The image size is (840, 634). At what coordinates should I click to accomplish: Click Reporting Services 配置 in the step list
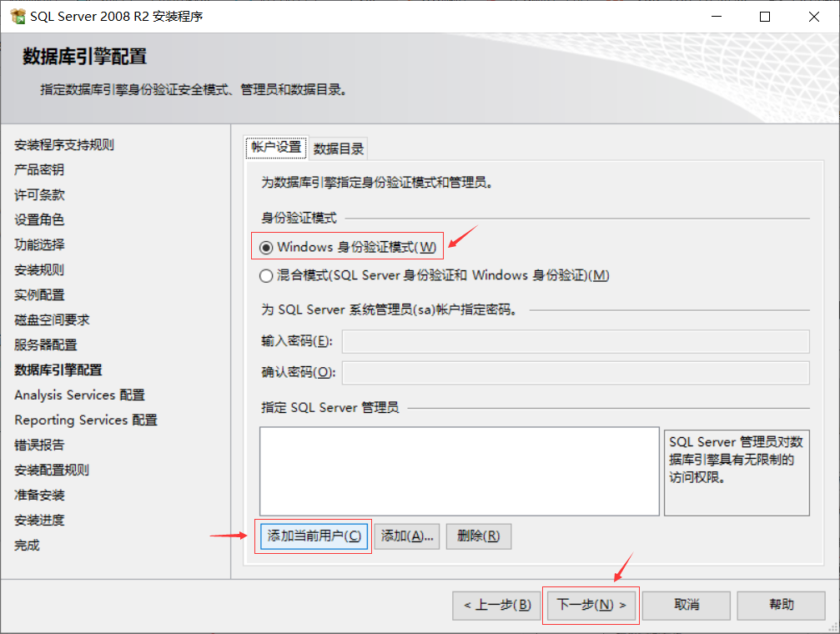(86, 420)
